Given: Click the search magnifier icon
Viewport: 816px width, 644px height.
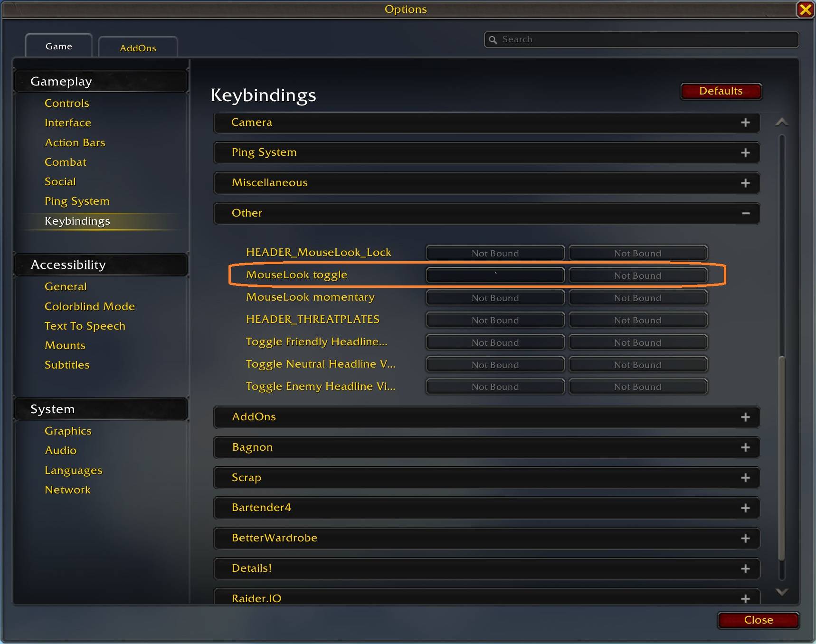Looking at the screenshot, I should tap(493, 40).
